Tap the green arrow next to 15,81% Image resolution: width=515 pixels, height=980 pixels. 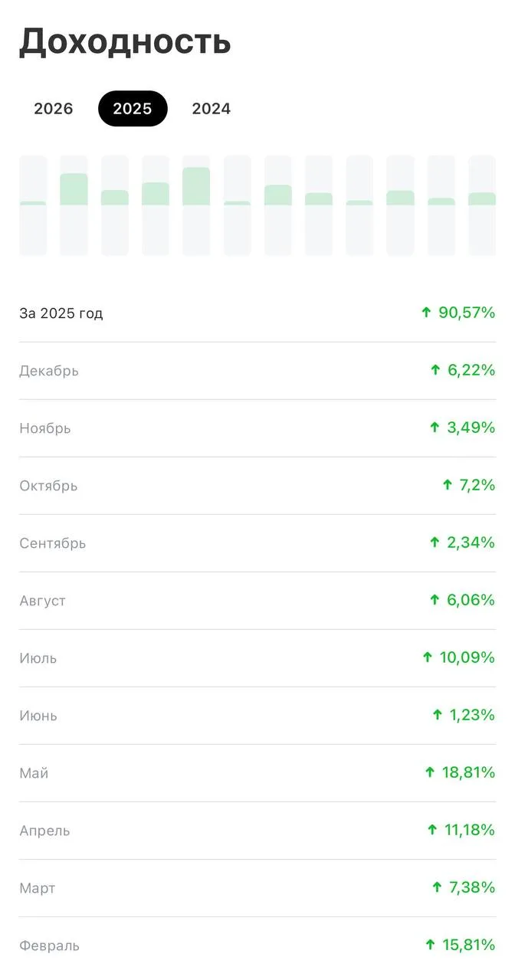[429, 945]
